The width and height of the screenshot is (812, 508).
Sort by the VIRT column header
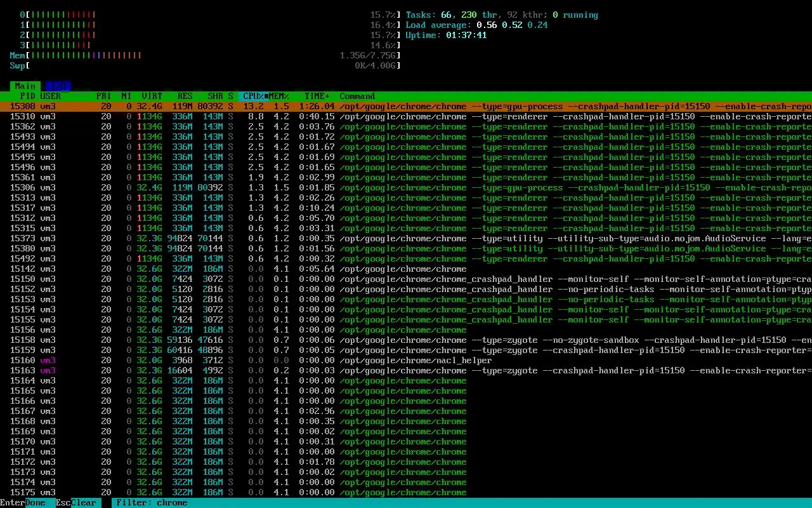pos(152,96)
